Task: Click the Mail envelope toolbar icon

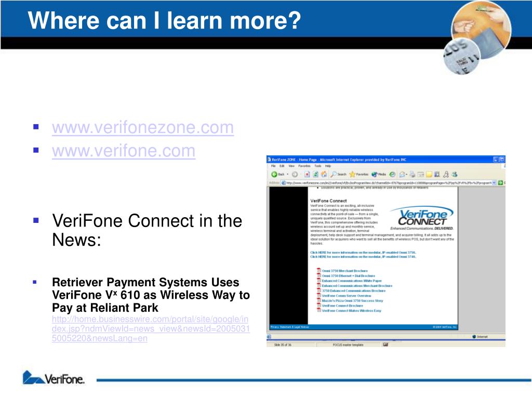Action: (x=403, y=175)
